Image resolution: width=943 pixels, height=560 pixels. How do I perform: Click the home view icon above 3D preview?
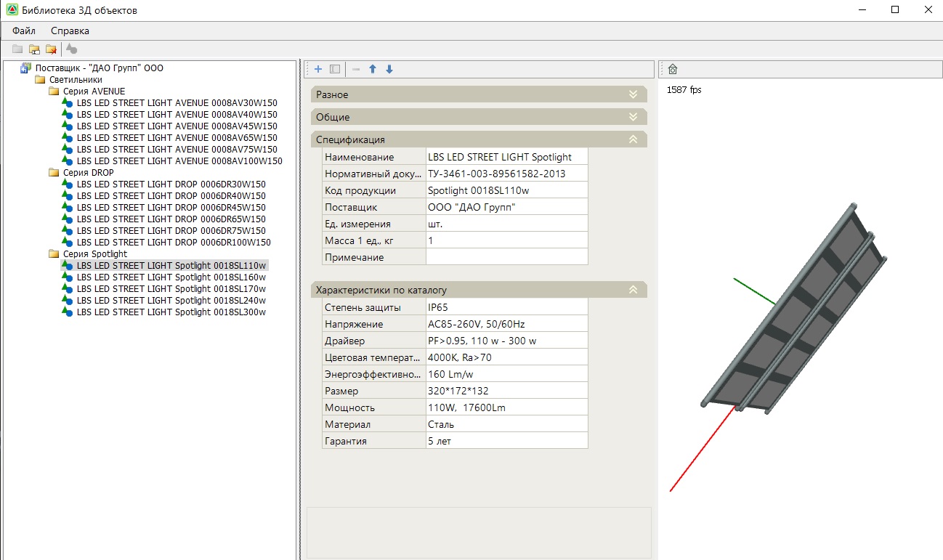pos(673,69)
